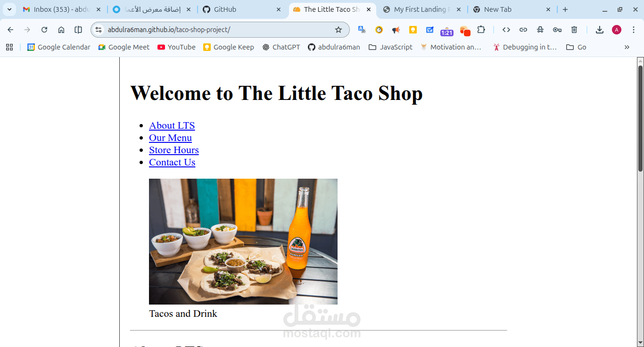Open the ChatGPT bookmark
The height and width of the screenshot is (347, 644).
(281, 47)
